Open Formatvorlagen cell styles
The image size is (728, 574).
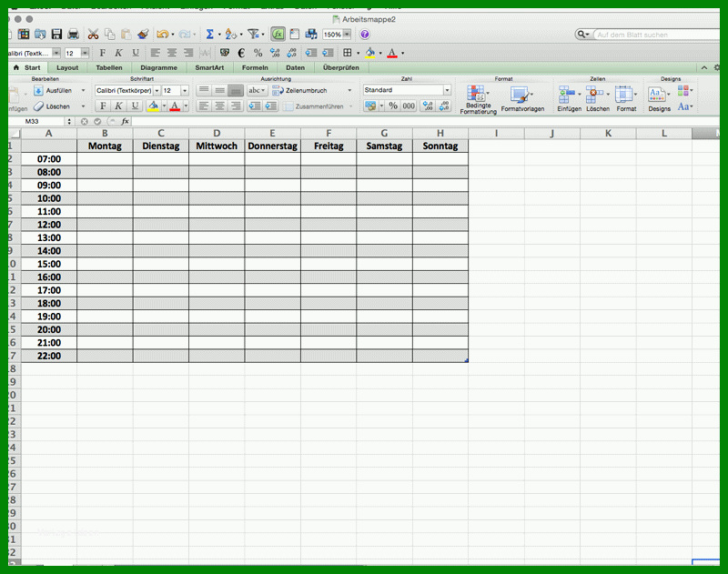click(522, 99)
